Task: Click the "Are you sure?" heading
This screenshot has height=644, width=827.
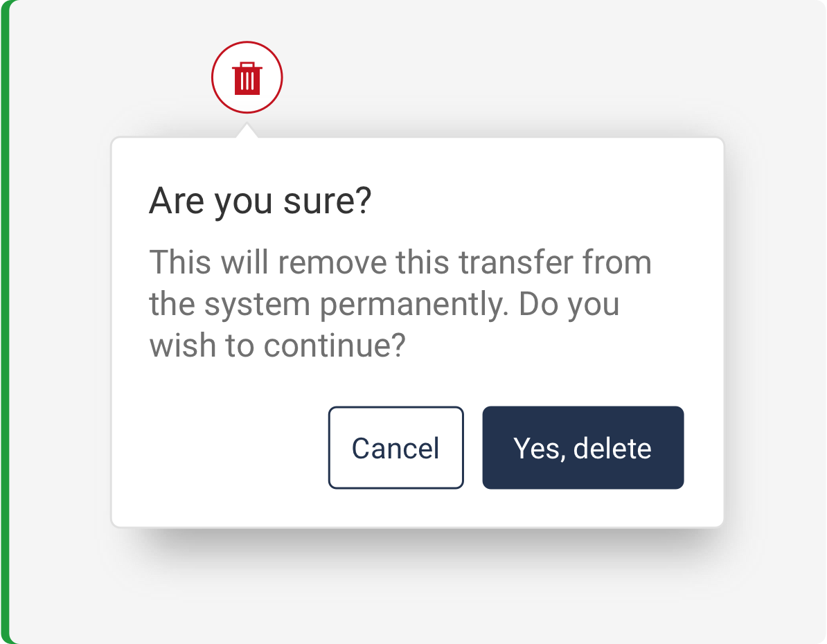Action: pos(260,202)
